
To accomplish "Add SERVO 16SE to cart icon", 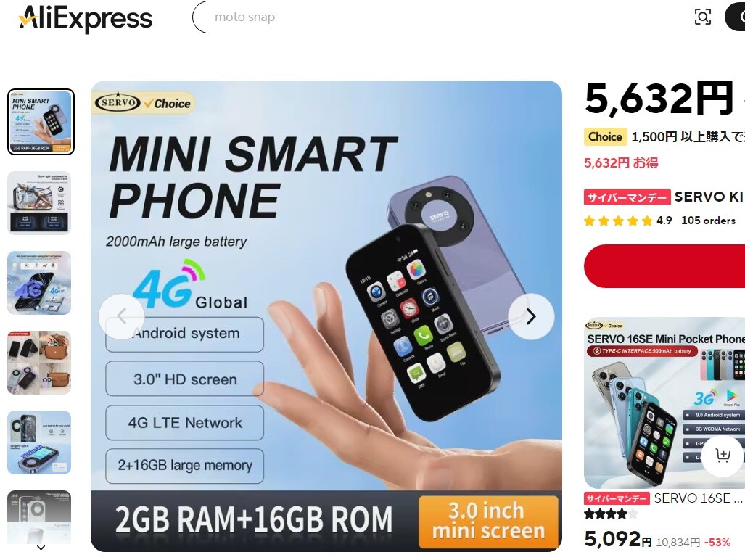I will point(723,456).
